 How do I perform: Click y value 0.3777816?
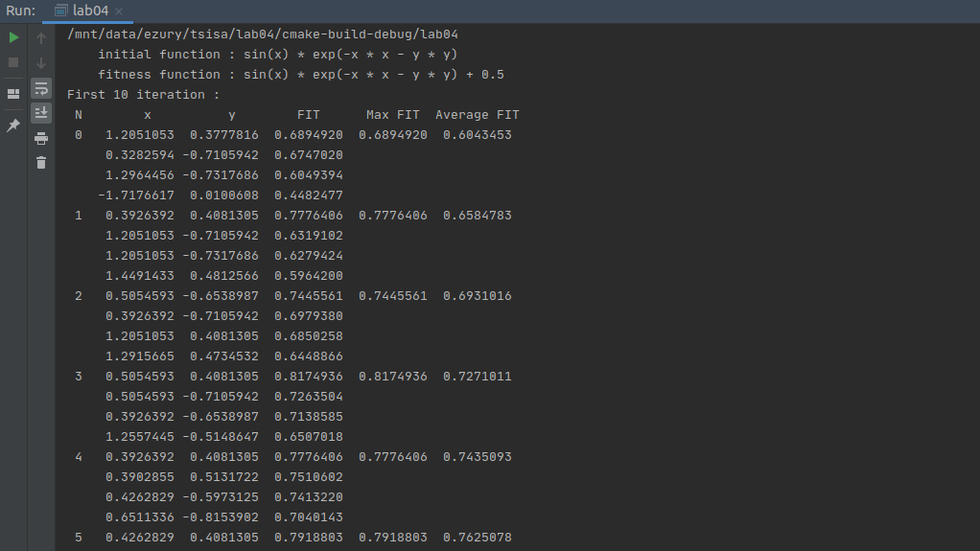click(x=223, y=135)
